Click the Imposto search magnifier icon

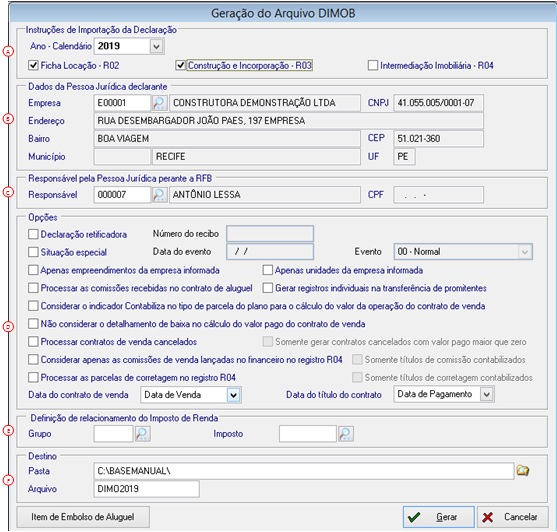point(346,434)
